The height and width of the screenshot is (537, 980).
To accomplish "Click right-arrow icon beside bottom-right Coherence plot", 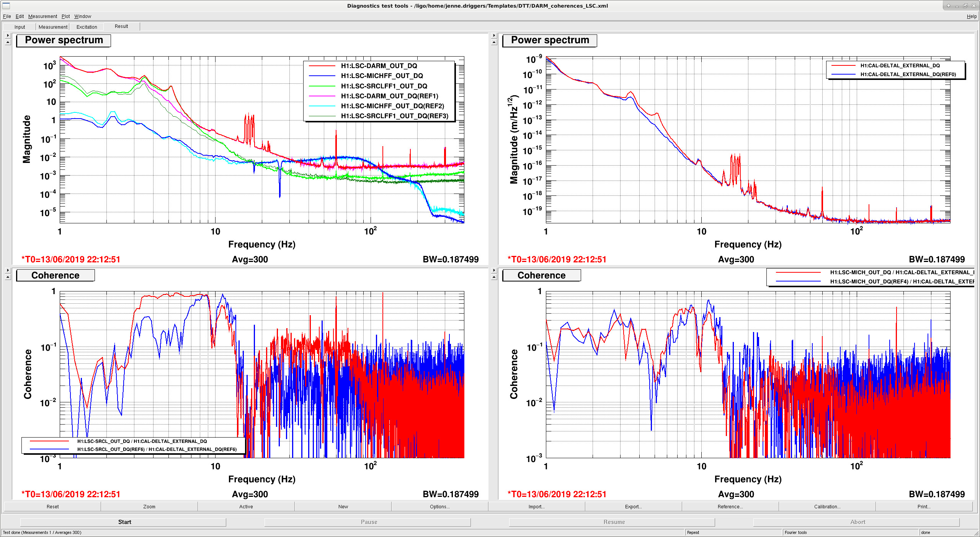I will click(x=494, y=270).
